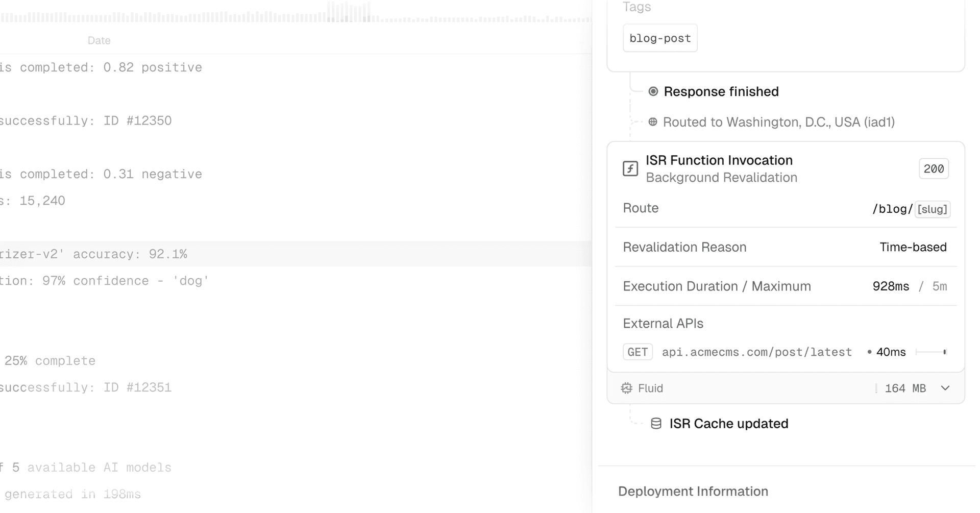Image resolution: width=980 pixels, height=513 pixels.
Task: Click the ISR Cache database icon
Action: [x=656, y=424]
